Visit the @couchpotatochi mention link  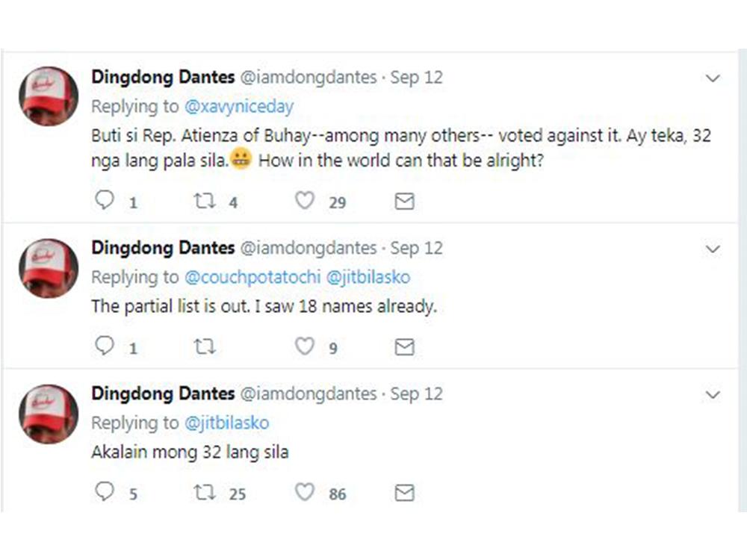(x=253, y=277)
